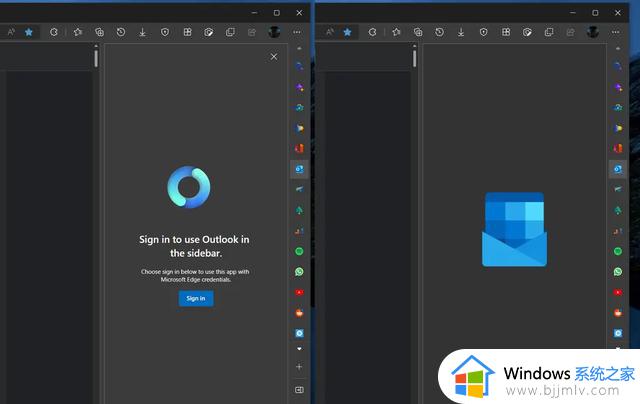Open Search icon in right window sidebar
The image size is (640, 404).
point(618,66)
